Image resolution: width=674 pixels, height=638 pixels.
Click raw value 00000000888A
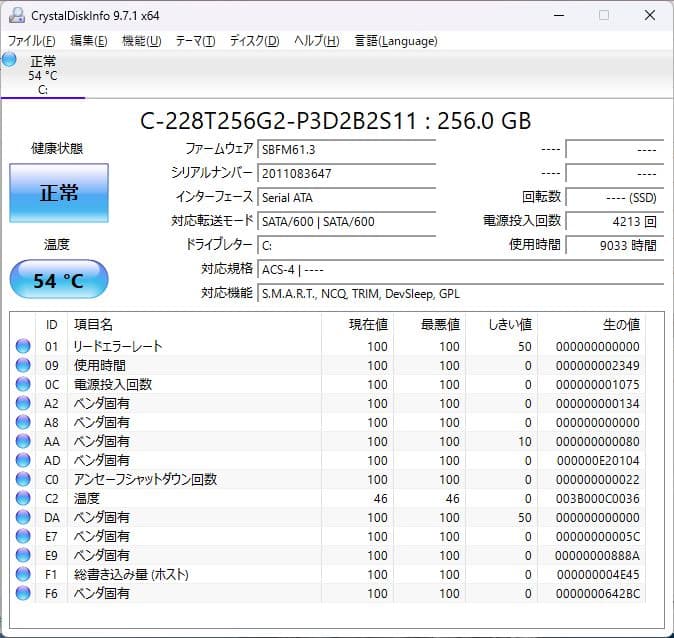(597, 555)
